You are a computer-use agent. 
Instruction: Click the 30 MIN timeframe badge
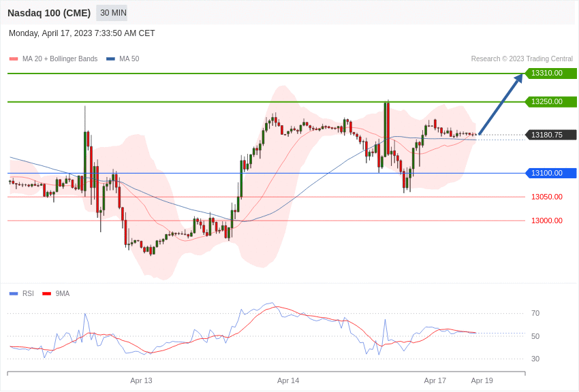point(112,13)
